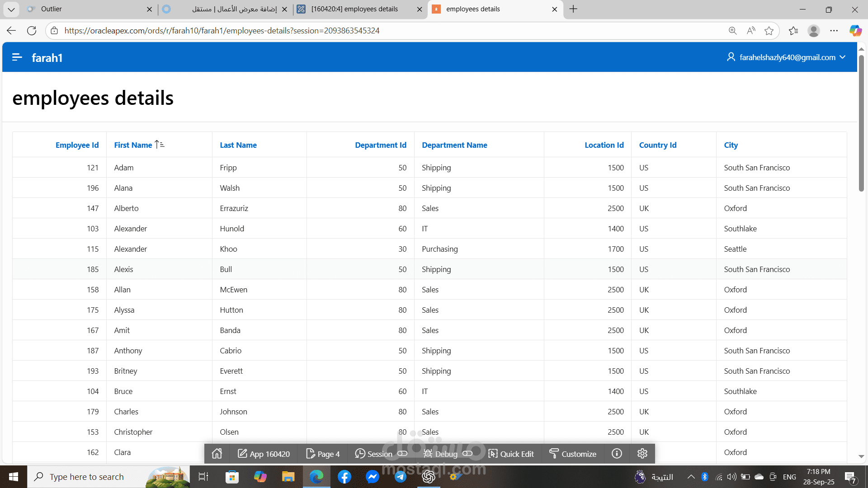Toggle the Debug switch in developer toolbar
The image size is (868, 488).
point(467,454)
